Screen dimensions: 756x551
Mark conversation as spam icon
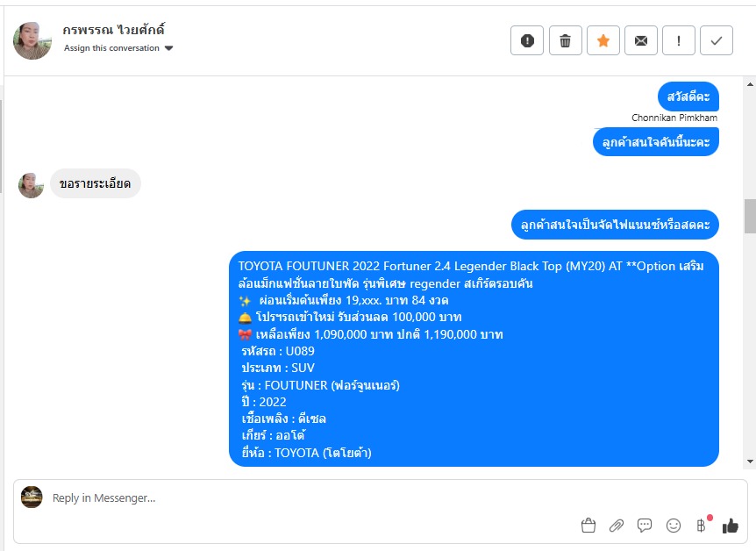527,40
